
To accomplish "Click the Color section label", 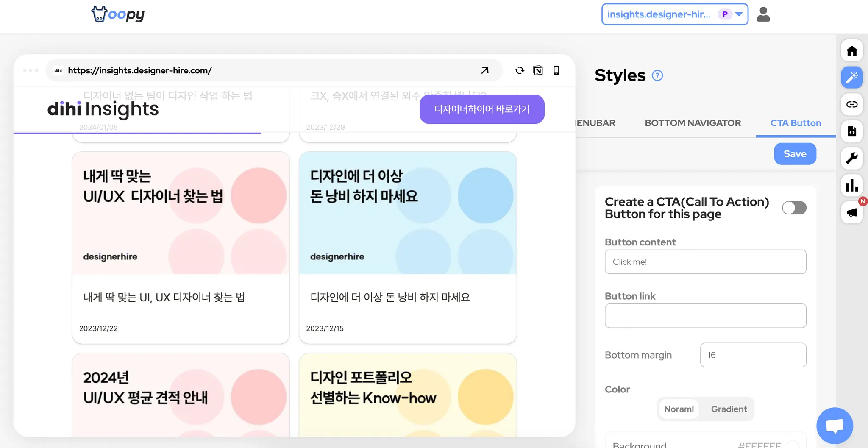I will point(618,389).
